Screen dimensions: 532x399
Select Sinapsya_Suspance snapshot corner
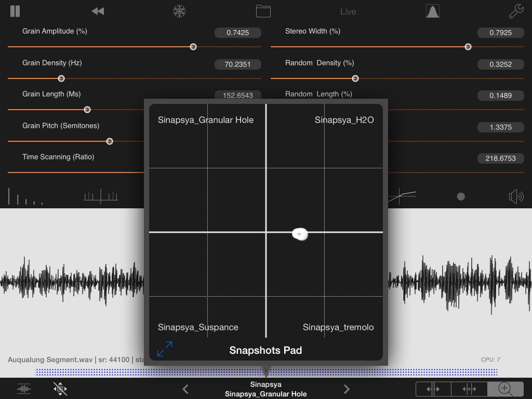coord(198,327)
